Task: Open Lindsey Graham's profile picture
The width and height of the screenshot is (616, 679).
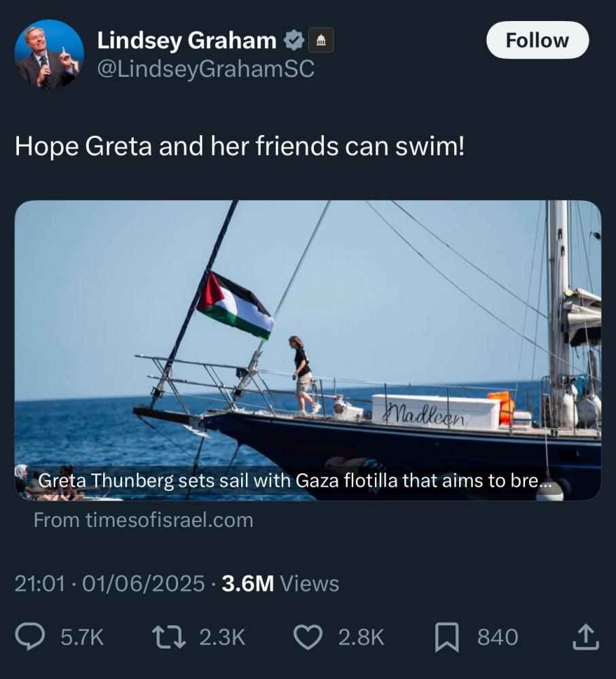Action: pos(49,54)
